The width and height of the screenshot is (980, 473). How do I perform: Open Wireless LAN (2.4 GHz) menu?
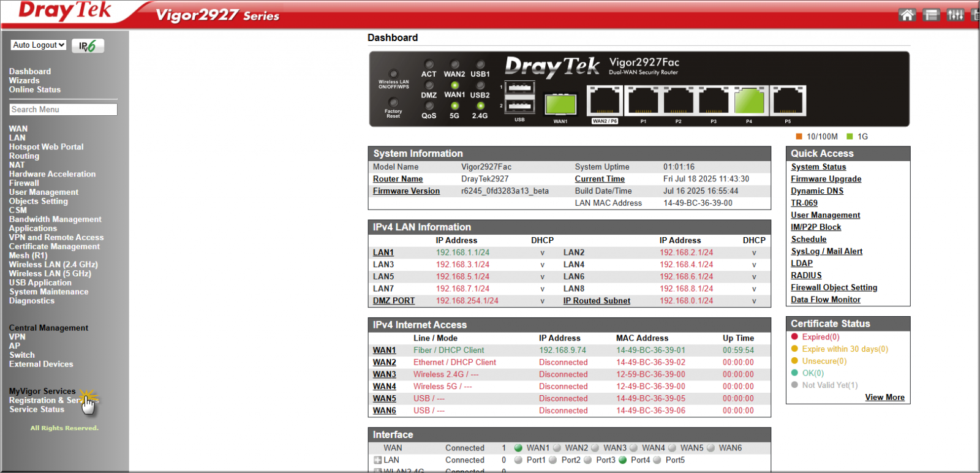tap(53, 265)
